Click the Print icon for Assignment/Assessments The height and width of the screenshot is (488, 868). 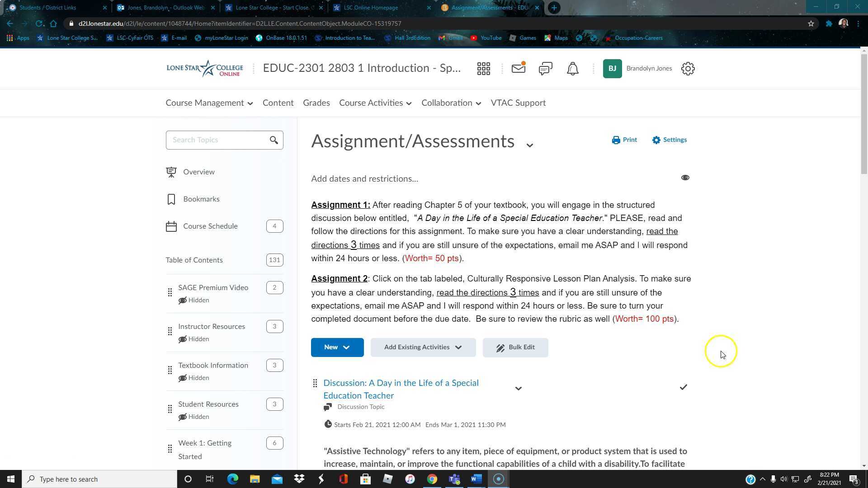[624, 140]
